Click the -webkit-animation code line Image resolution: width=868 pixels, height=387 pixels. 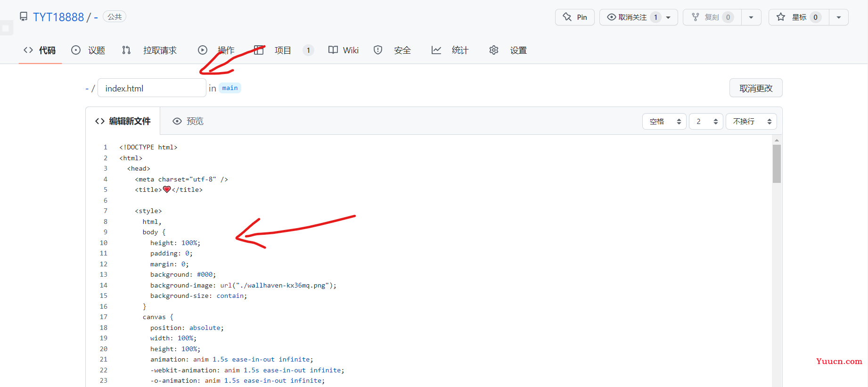[x=247, y=370]
